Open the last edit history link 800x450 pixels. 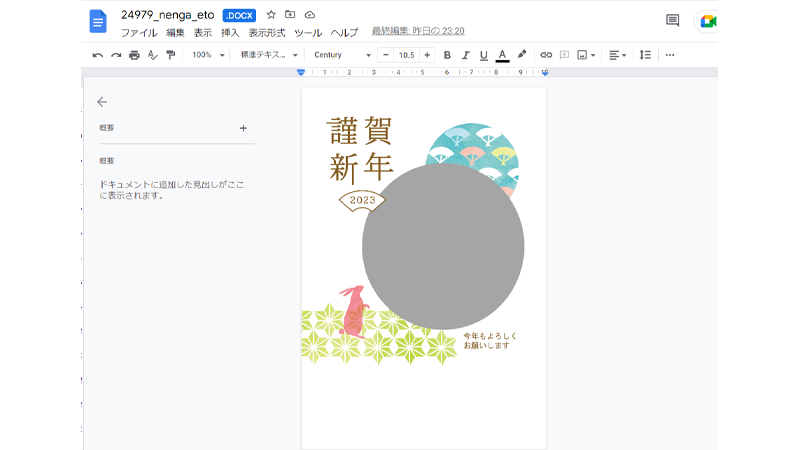pos(418,31)
